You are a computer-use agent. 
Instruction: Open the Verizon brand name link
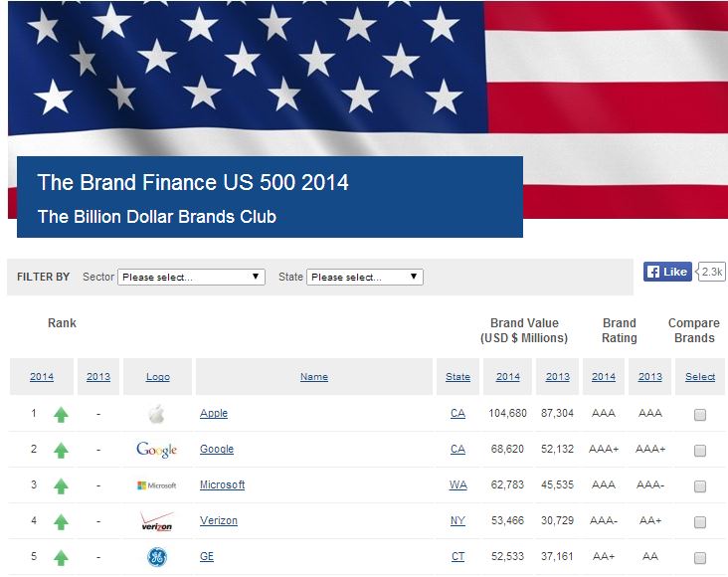click(218, 521)
